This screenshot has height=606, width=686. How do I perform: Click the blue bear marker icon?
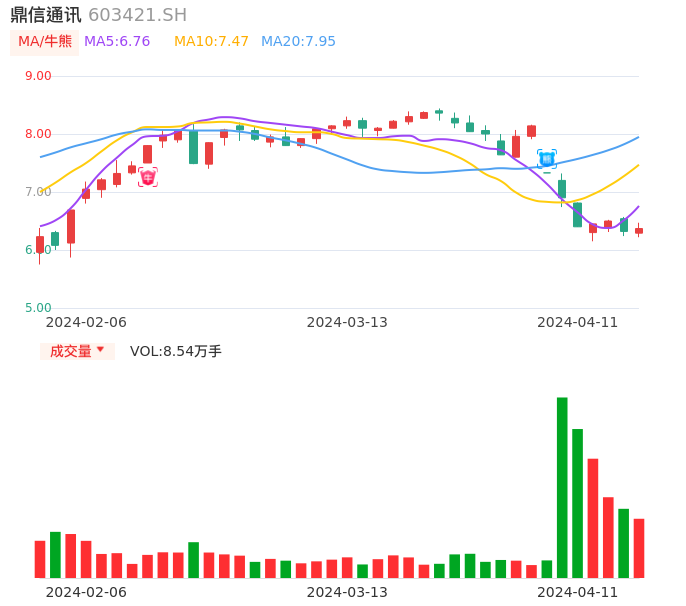coord(547,159)
